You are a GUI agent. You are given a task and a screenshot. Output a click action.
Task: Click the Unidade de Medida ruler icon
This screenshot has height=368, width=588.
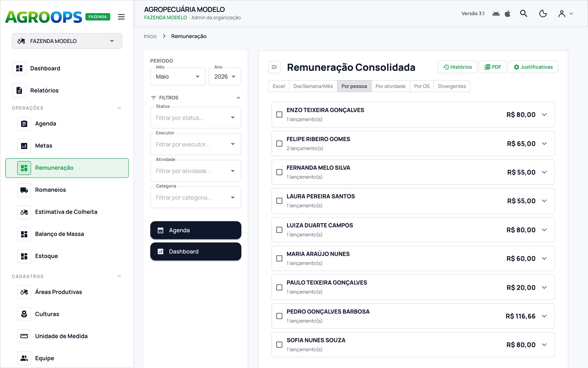[24, 336]
